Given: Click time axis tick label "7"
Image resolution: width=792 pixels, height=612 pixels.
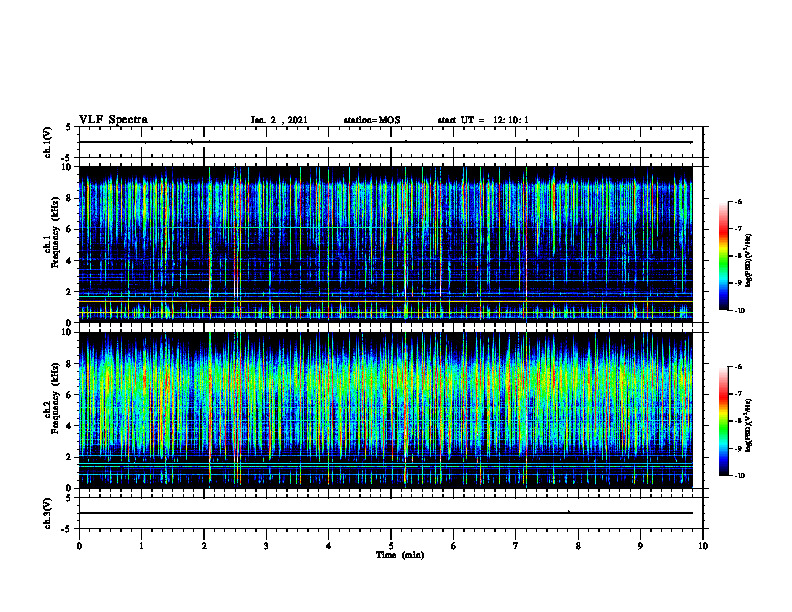Looking at the screenshot, I should click(x=516, y=546).
